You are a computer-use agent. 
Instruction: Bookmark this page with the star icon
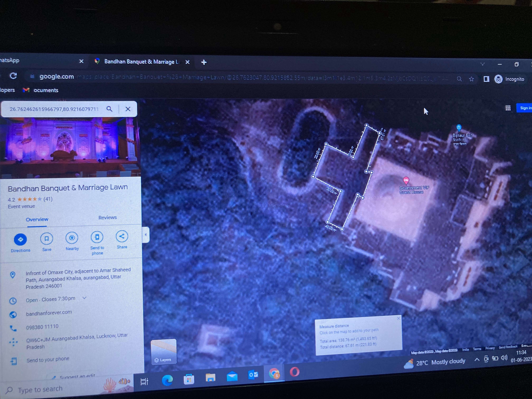(x=471, y=79)
